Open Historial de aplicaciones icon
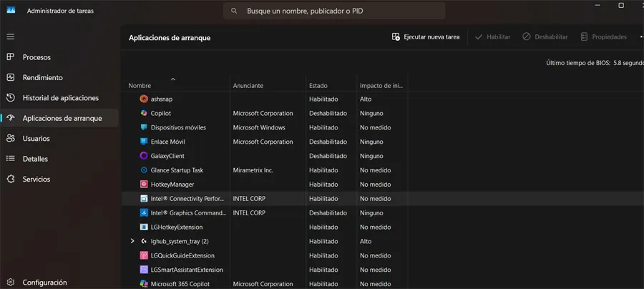Image resolution: width=644 pixels, height=289 pixels. point(10,98)
